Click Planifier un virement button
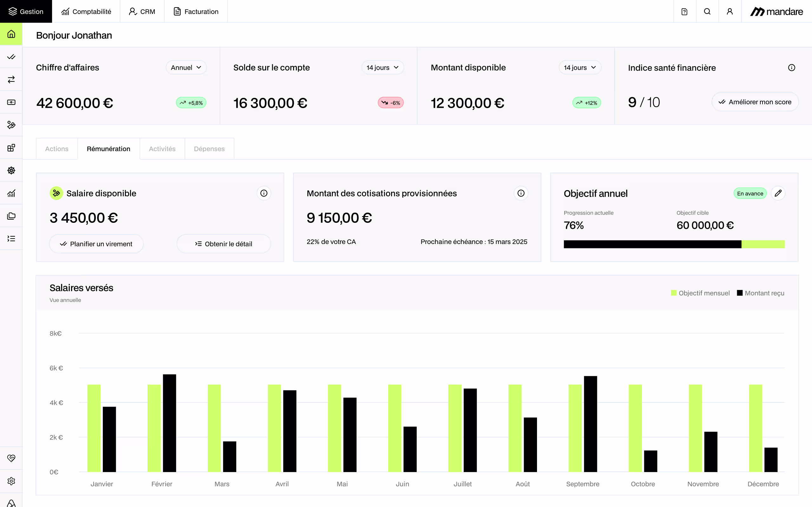The image size is (812, 507). tap(96, 244)
